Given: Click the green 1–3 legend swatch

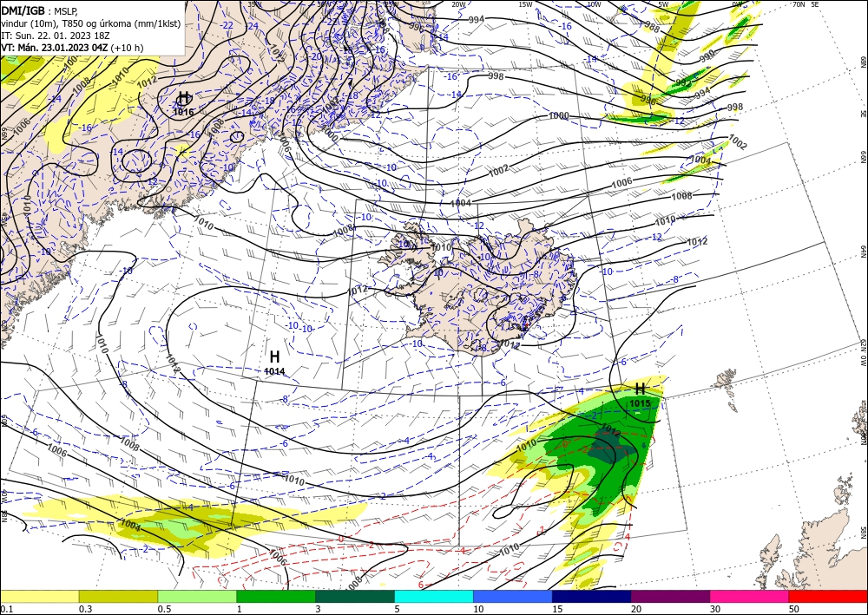Looking at the screenshot, I should tap(276, 596).
